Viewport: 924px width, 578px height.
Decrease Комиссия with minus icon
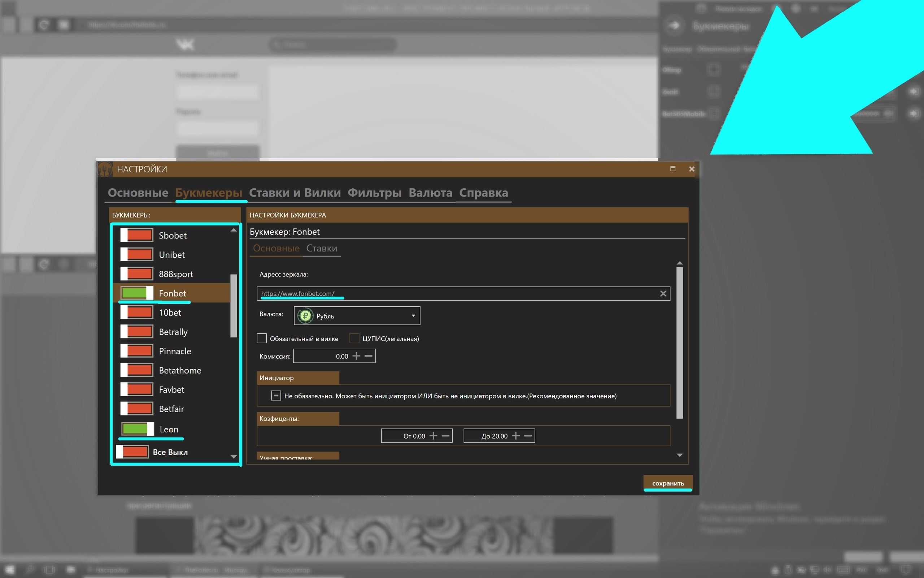click(x=369, y=356)
